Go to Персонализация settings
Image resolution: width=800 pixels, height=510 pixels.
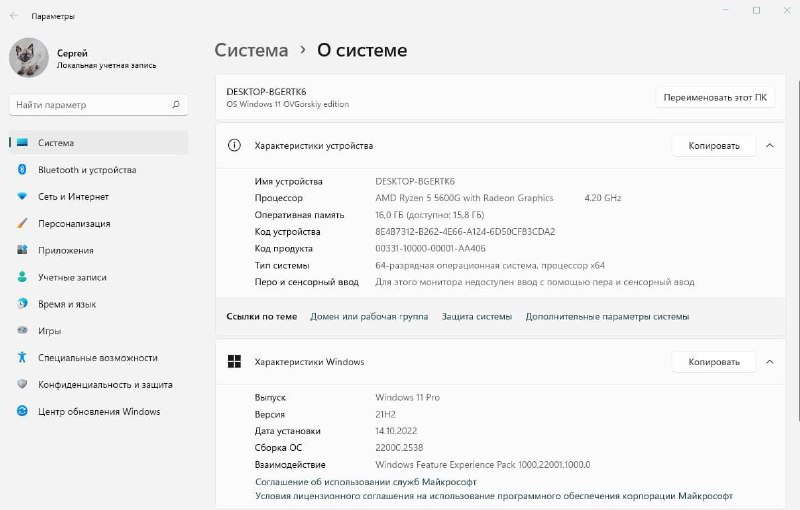[x=98, y=223]
